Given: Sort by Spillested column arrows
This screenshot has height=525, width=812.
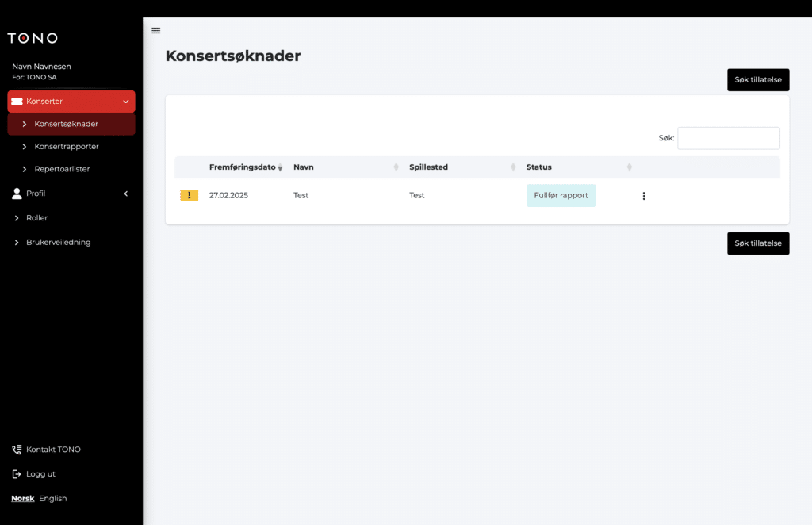Looking at the screenshot, I should point(513,167).
